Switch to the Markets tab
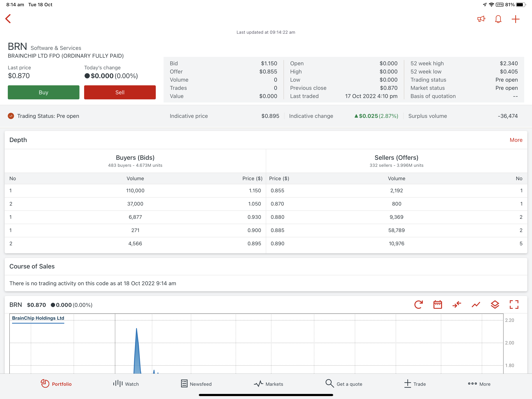 [268, 384]
